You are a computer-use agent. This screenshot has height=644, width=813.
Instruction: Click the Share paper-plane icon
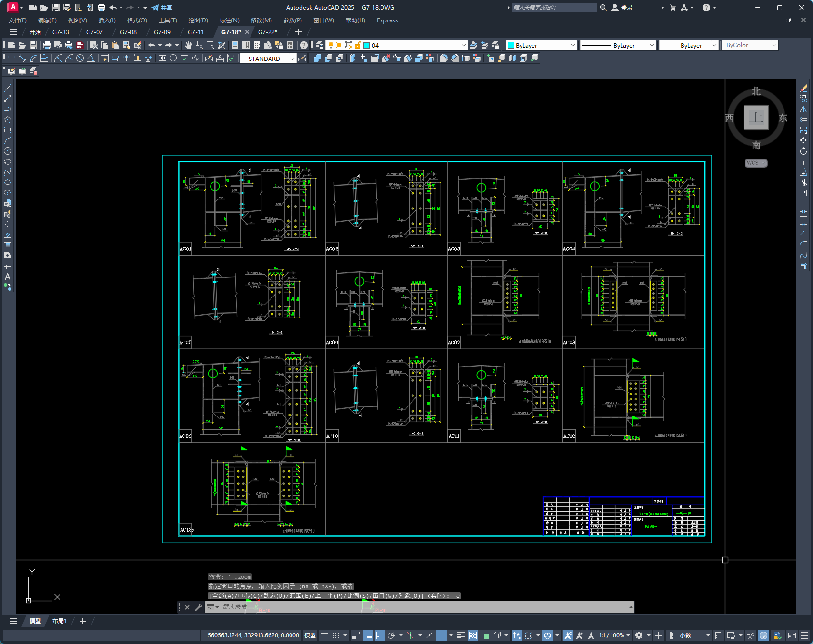pos(155,8)
